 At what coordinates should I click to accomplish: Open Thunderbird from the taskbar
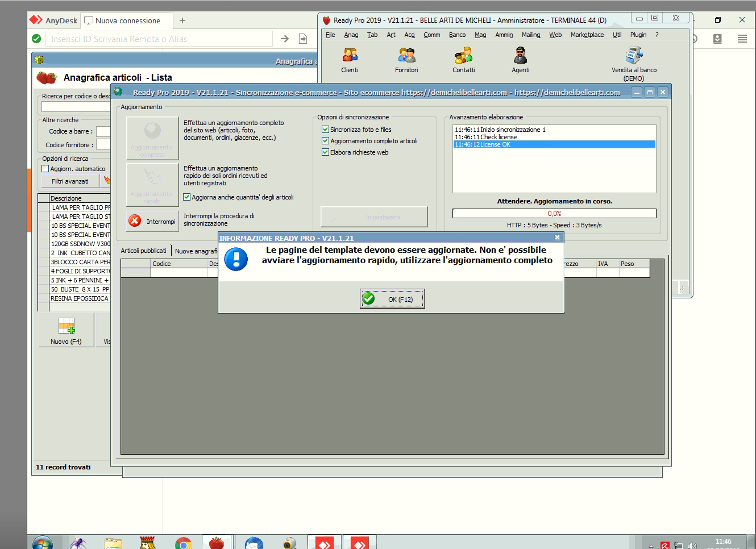pos(254,543)
